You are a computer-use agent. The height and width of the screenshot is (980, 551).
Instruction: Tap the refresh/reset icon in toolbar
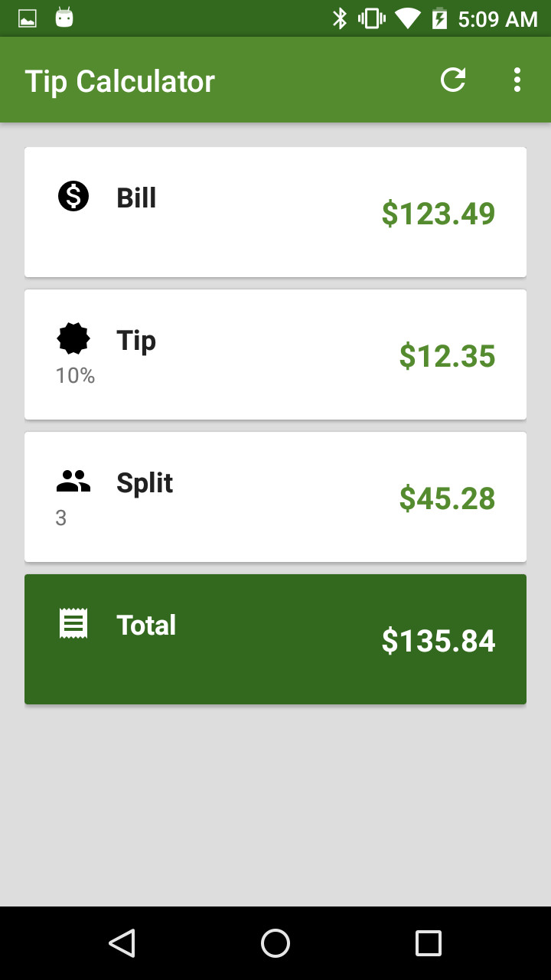[453, 80]
